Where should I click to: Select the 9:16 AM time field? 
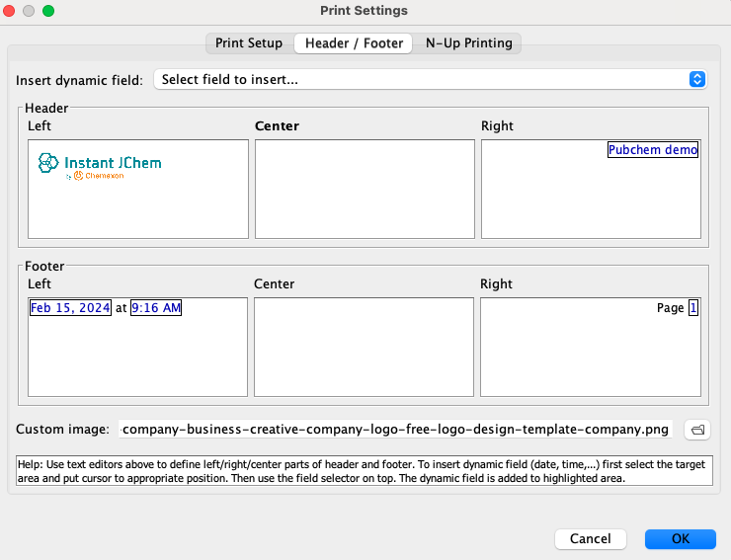click(156, 308)
